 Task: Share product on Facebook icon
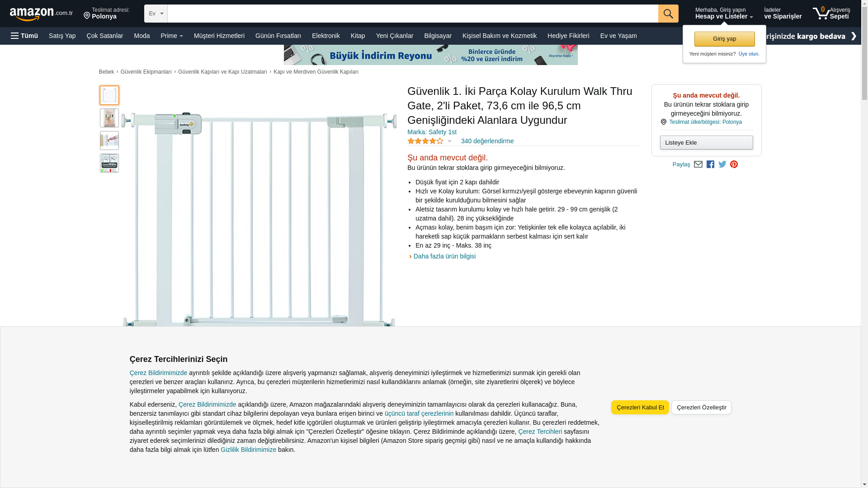click(710, 164)
